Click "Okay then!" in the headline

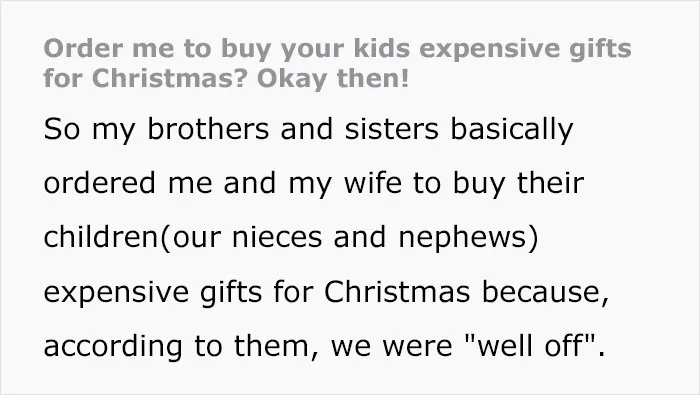click(x=333, y=79)
